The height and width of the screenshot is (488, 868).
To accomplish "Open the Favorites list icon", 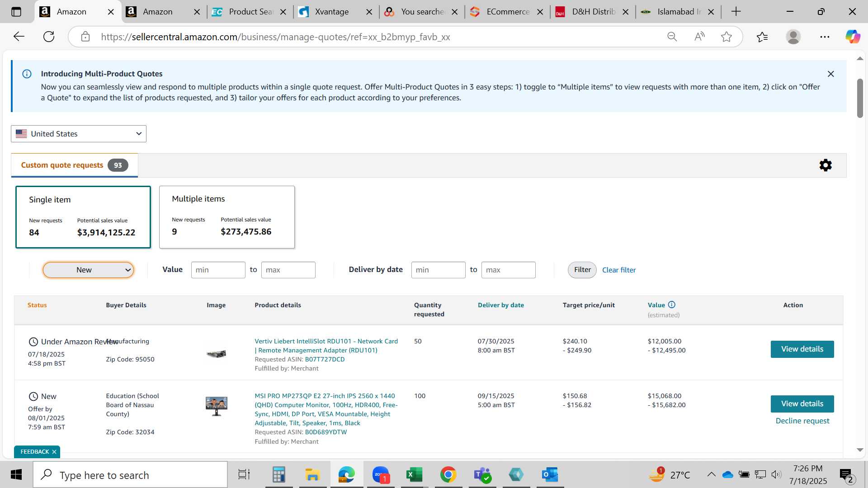I will pos(762,37).
